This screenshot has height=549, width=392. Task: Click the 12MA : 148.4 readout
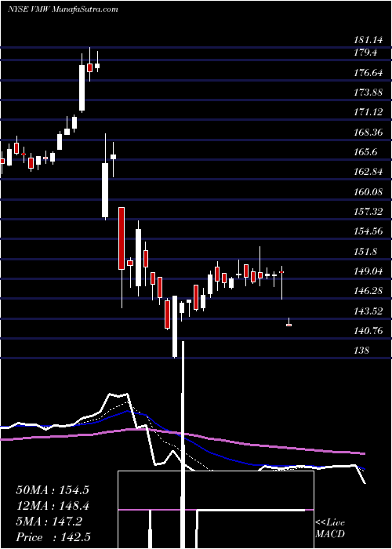53,506
